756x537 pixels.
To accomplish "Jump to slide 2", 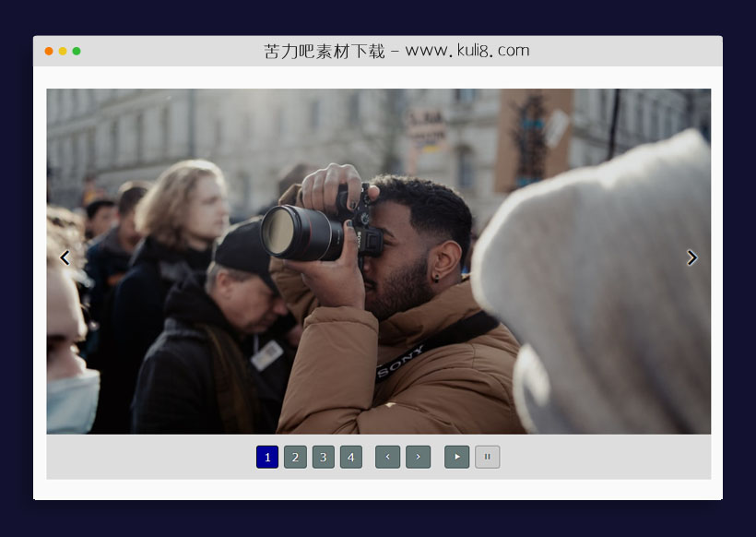I will 295,457.
